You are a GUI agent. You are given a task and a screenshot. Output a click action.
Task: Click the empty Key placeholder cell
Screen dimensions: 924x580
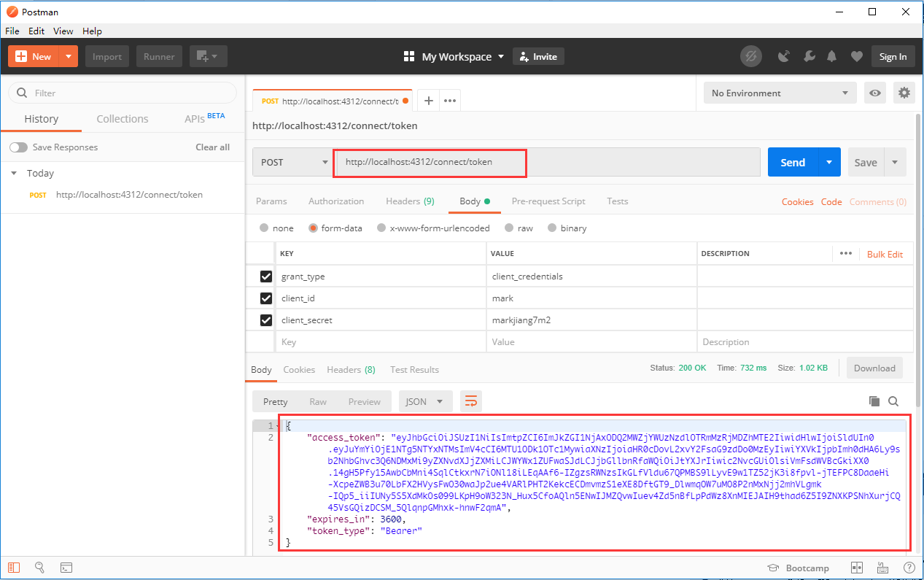(381, 342)
